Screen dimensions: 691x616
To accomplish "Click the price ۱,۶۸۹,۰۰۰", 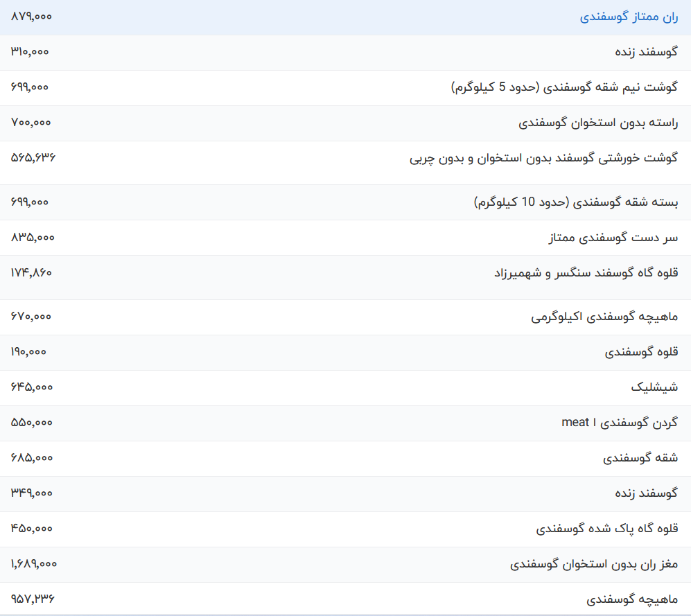I will click(34, 564).
